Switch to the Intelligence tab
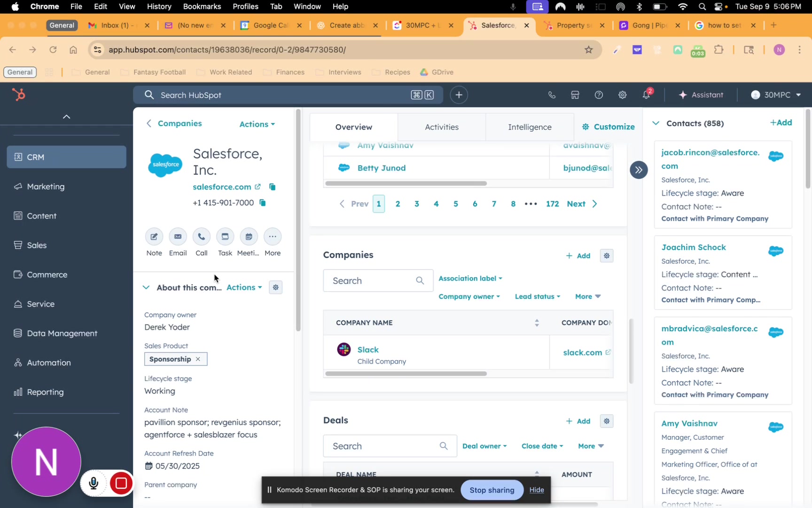The width and height of the screenshot is (812, 508). (x=530, y=127)
